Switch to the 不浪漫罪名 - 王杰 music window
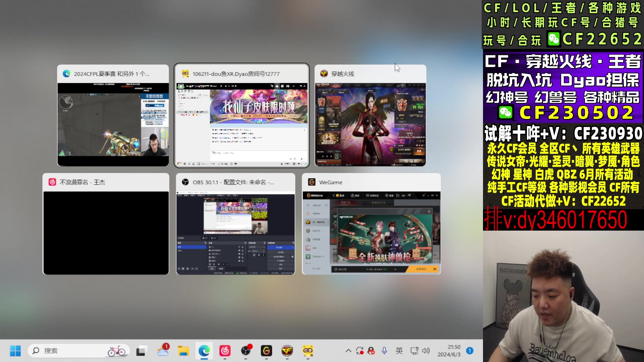The image size is (644, 362). pyautogui.click(x=106, y=224)
